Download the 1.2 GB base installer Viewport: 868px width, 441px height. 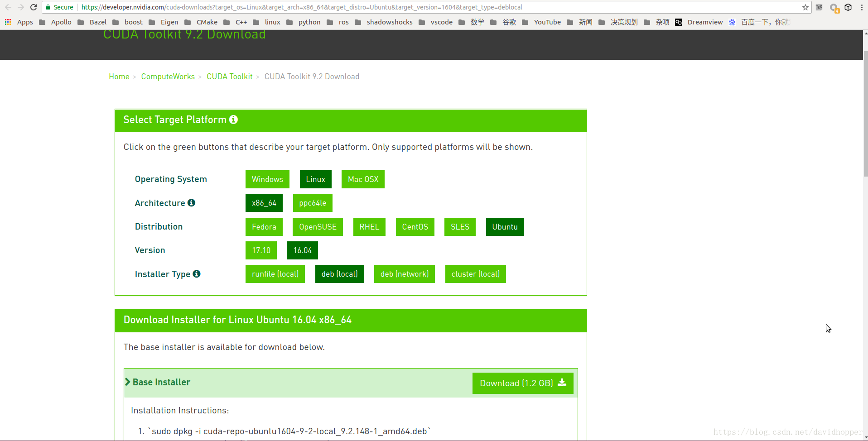[523, 383]
